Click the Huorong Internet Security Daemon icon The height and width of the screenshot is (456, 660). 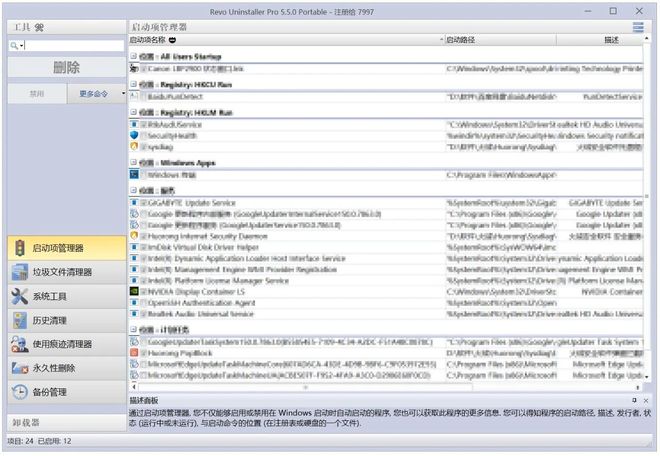click(134, 235)
